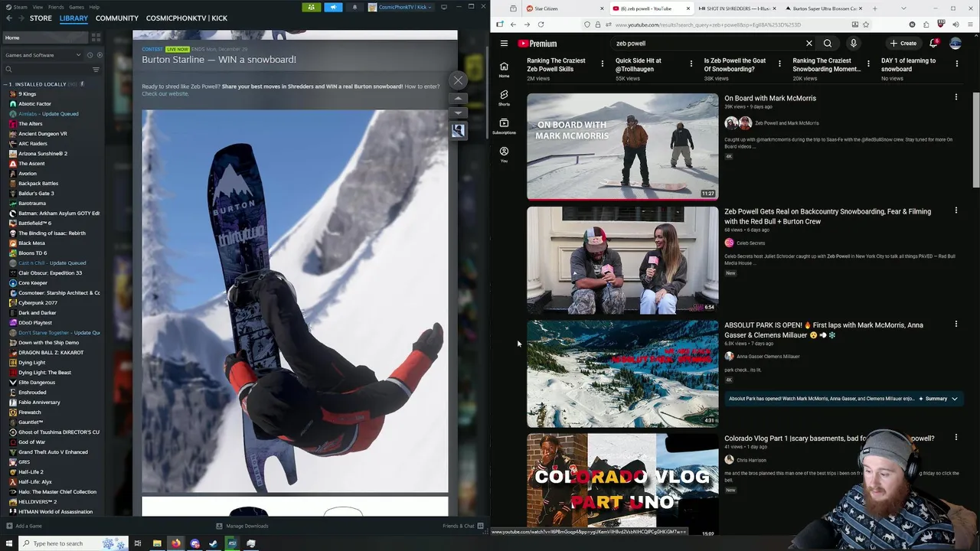Open YouTube 'You' sidebar item

click(504, 154)
